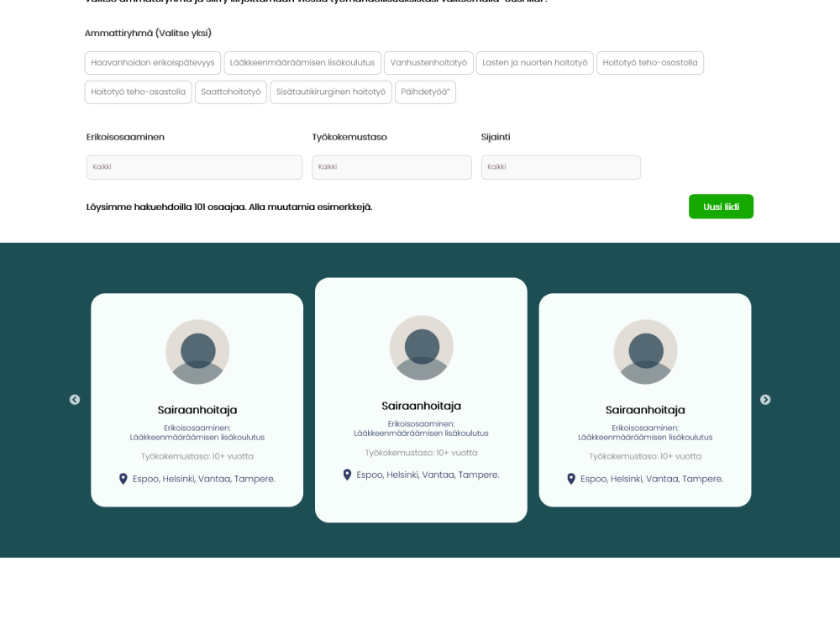Click the Lasten ja nuorten hoitotyö filter

(535, 62)
